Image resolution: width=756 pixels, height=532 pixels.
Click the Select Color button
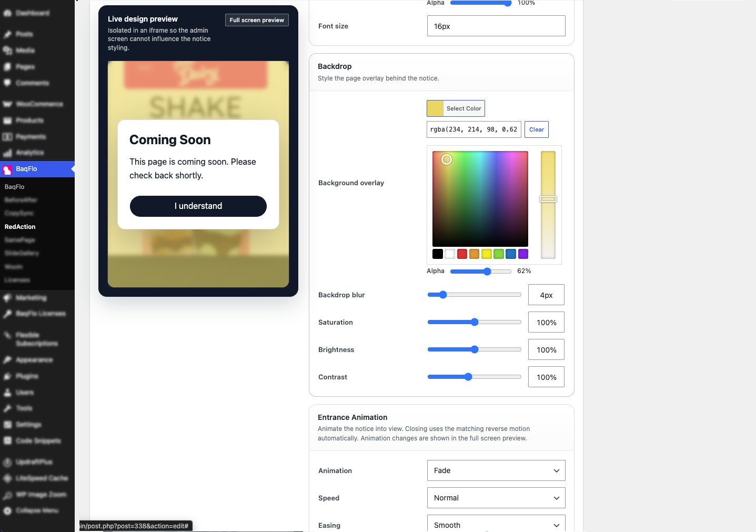click(x=456, y=108)
